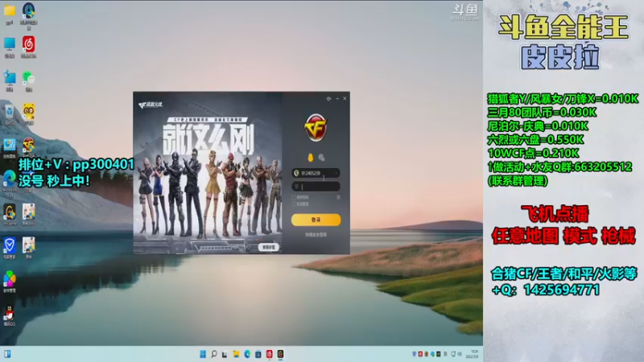Select the QQ penguin login method icon

pyautogui.click(x=311, y=158)
